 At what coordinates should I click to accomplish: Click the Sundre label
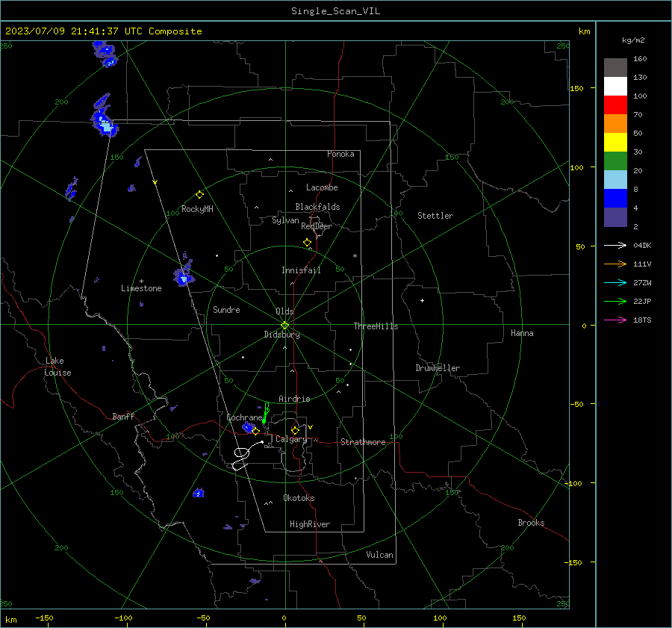point(226,310)
